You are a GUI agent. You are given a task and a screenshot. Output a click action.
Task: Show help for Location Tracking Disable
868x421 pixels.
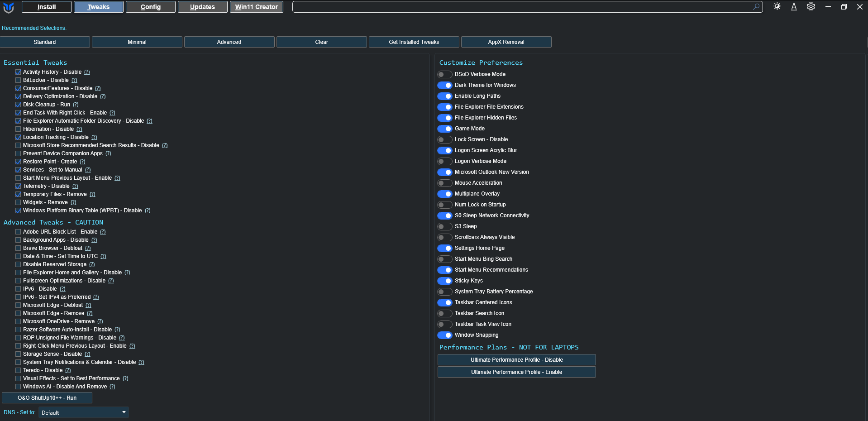point(94,137)
